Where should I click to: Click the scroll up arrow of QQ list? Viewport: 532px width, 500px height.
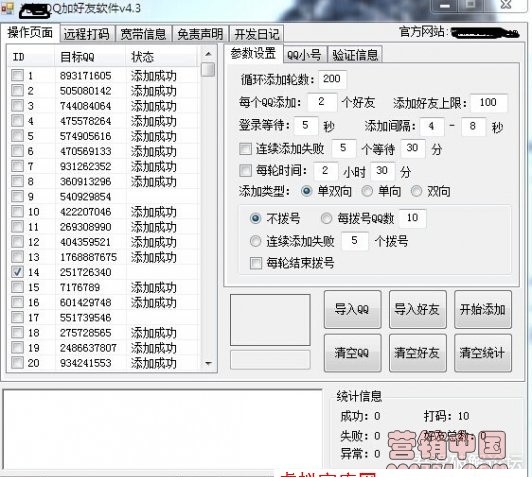point(208,54)
